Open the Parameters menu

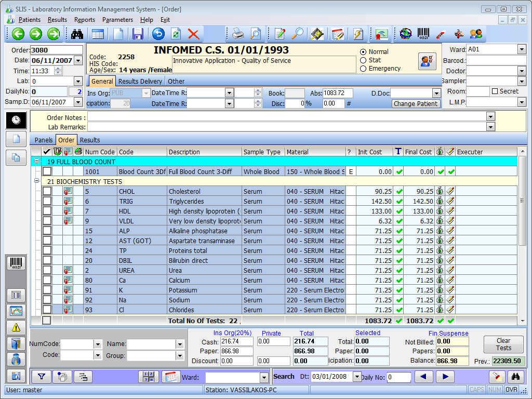coord(117,20)
